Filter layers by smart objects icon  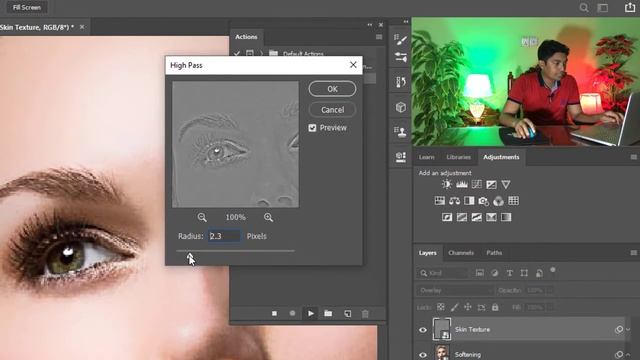point(539,273)
